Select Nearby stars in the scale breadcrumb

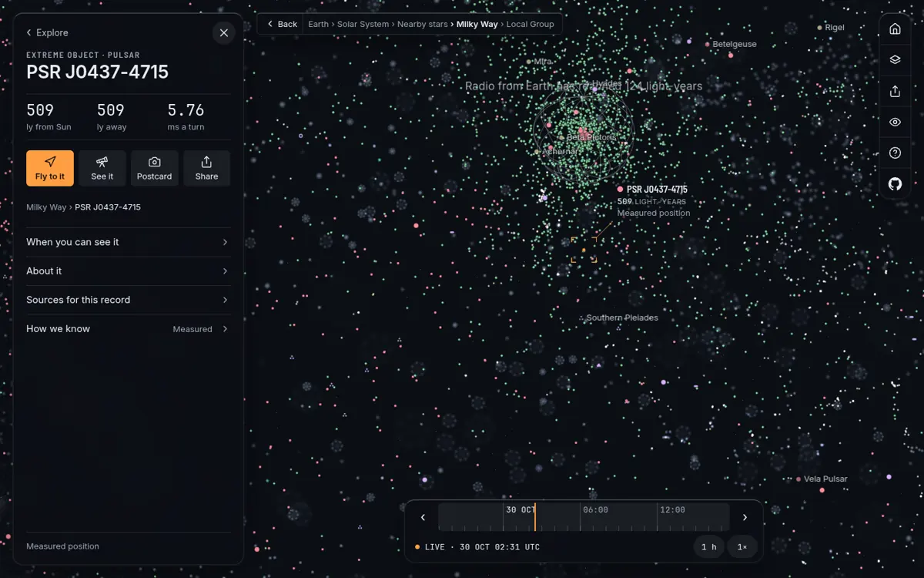423,24
